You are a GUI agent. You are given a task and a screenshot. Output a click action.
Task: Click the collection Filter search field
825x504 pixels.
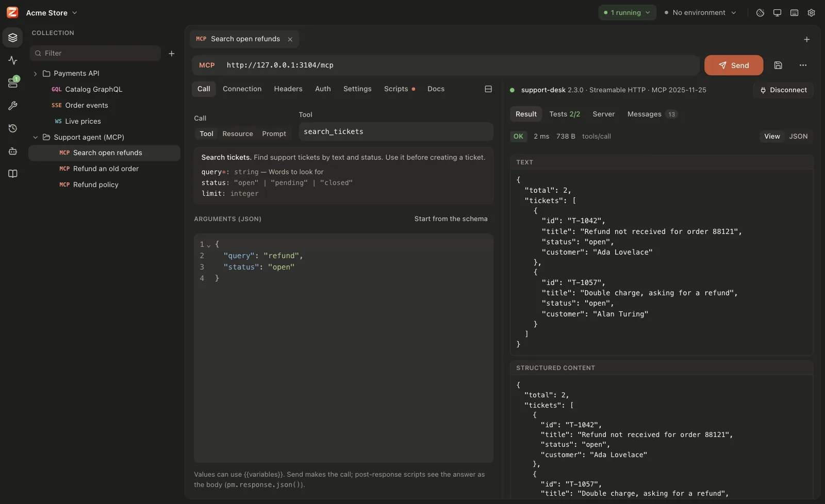click(x=95, y=54)
